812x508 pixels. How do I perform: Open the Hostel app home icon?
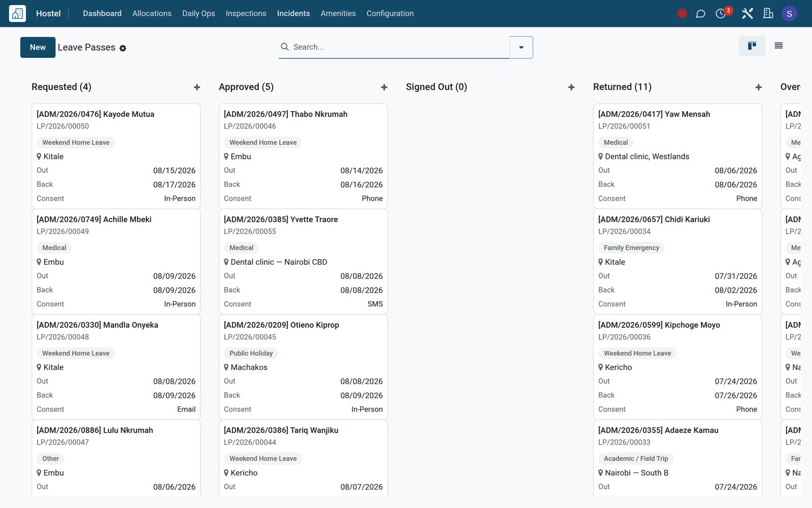17,13
